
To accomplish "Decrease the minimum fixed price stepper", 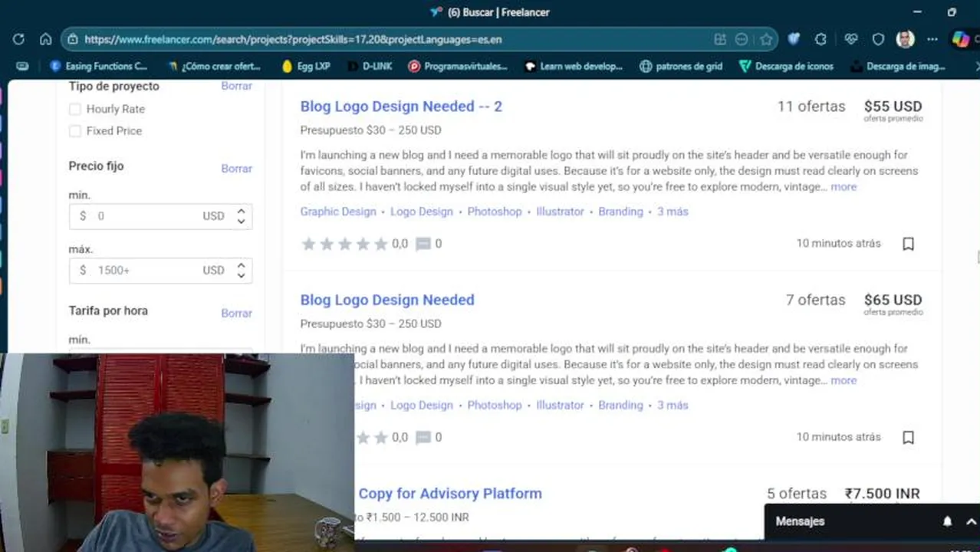I will click(x=241, y=222).
